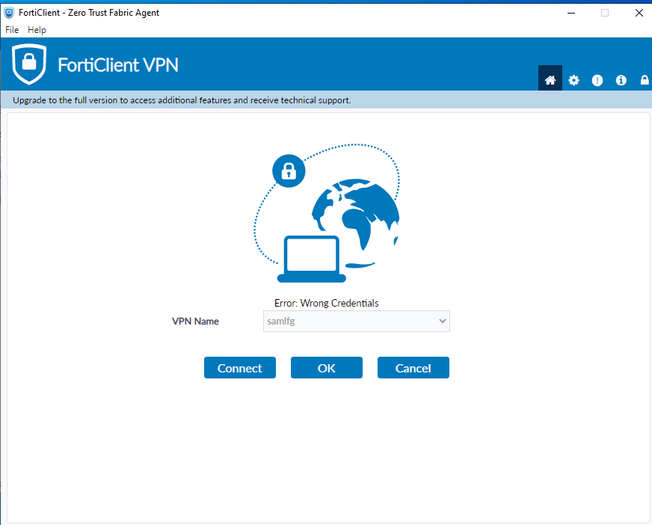
Task: Click the VPN Name label
Action: tap(195, 321)
